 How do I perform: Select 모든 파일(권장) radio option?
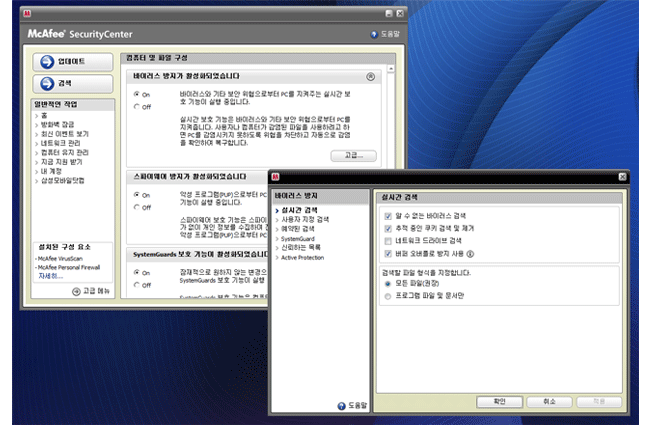[x=388, y=284]
